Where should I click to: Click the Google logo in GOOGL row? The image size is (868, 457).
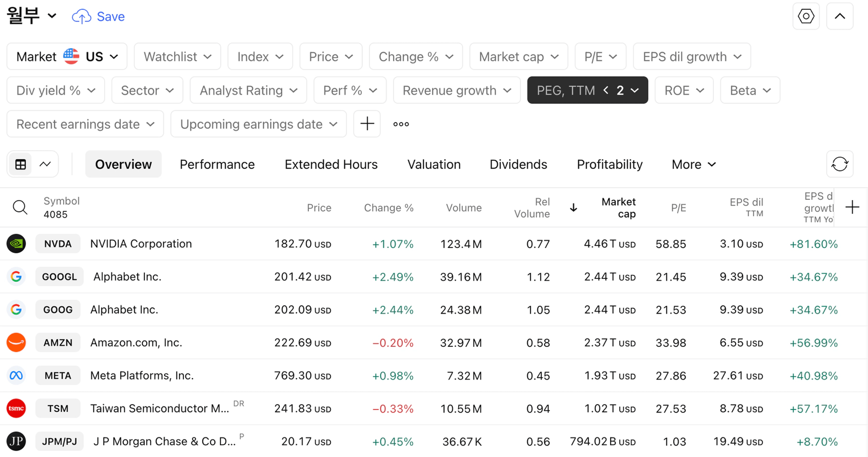point(16,276)
